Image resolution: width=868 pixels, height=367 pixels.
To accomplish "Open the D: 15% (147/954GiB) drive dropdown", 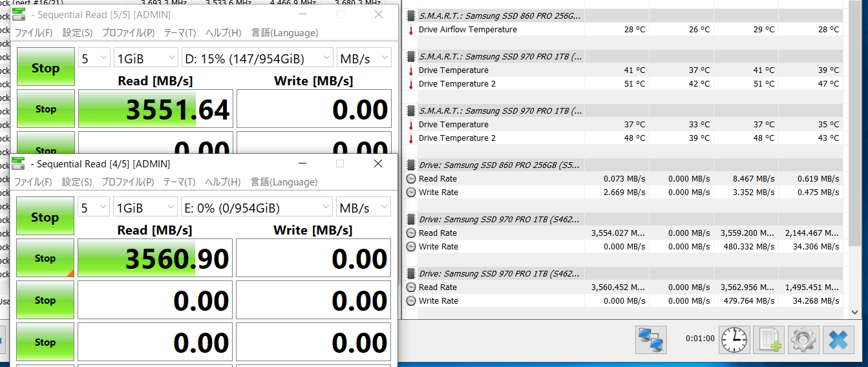I will coord(257,58).
